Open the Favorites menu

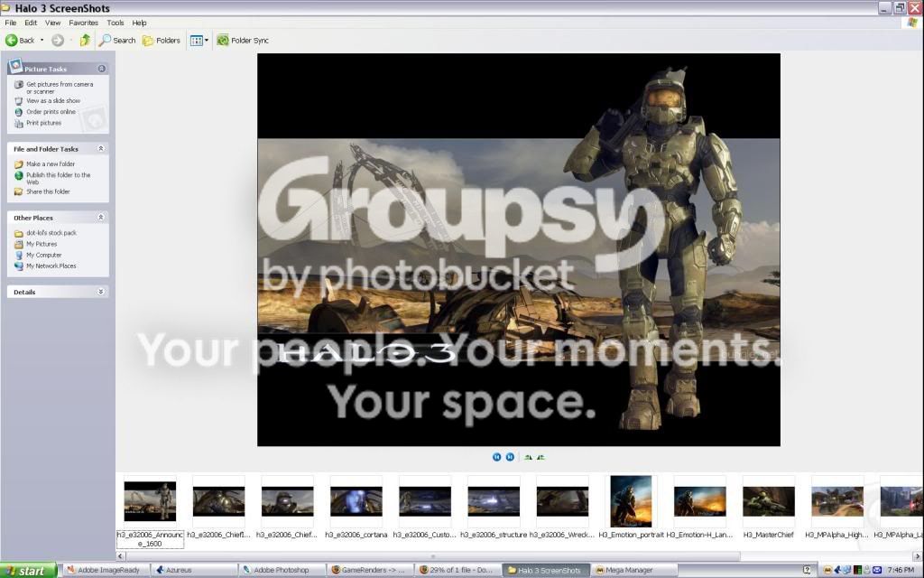click(x=84, y=23)
